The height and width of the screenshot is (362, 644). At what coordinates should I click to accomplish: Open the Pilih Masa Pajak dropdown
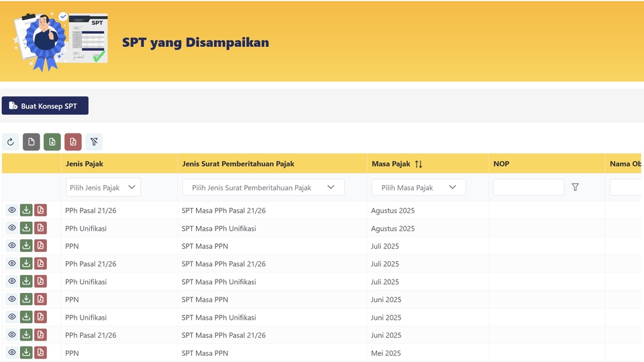[419, 188]
